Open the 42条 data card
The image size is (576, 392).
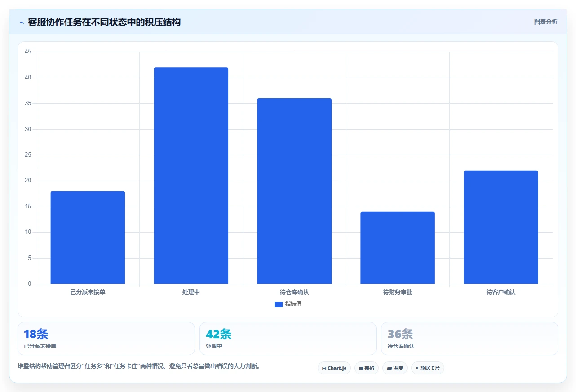(x=288, y=339)
